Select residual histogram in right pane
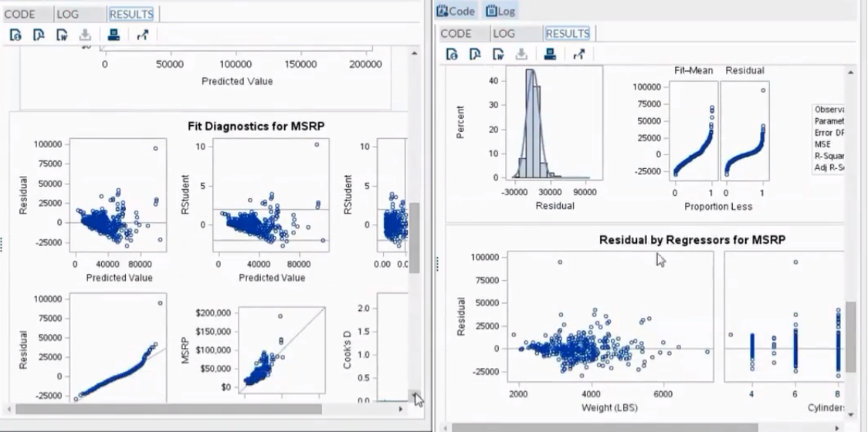The height and width of the screenshot is (432, 868). 554,123
